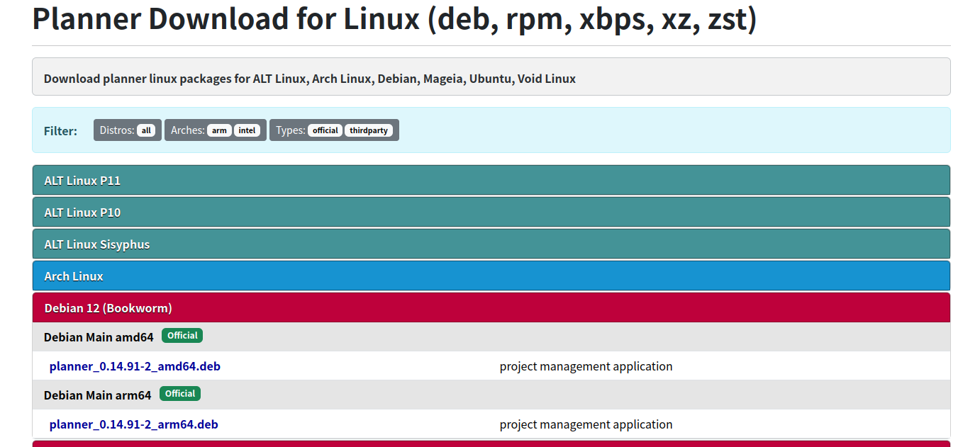Image resolution: width=980 pixels, height=447 pixels.
Task: Click the "Planner Download for Linux" heading
Action: [394, 19]
